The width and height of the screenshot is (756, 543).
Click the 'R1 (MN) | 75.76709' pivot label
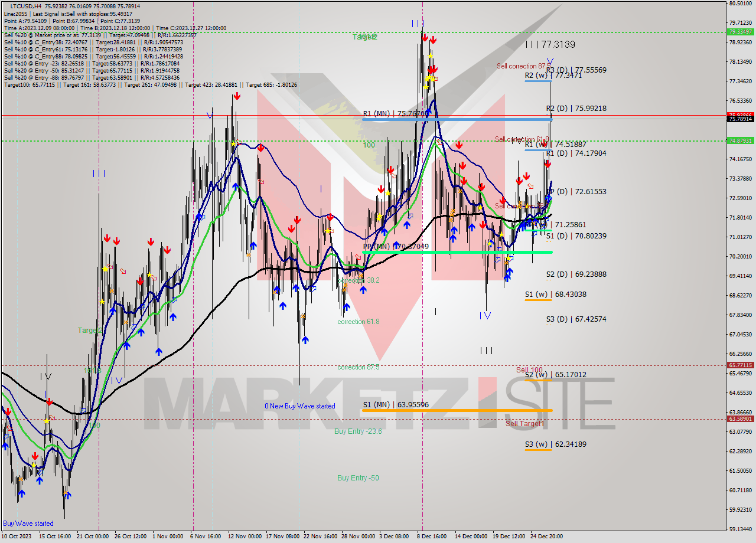[395, 113]
